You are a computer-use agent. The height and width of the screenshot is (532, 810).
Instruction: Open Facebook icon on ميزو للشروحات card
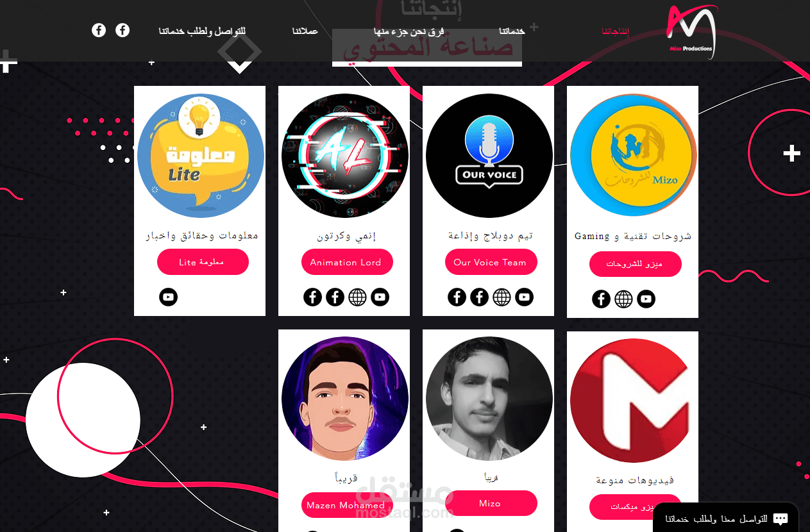(601, 299)
